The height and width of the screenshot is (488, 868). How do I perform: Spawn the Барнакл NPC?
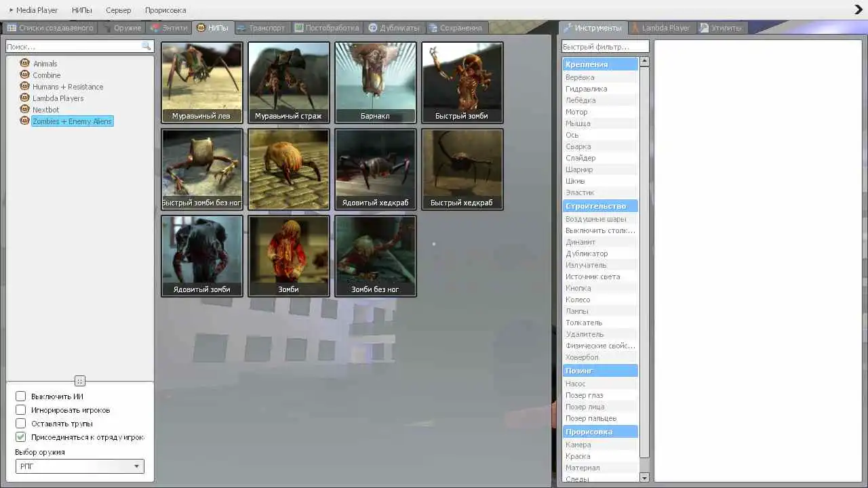375,82
